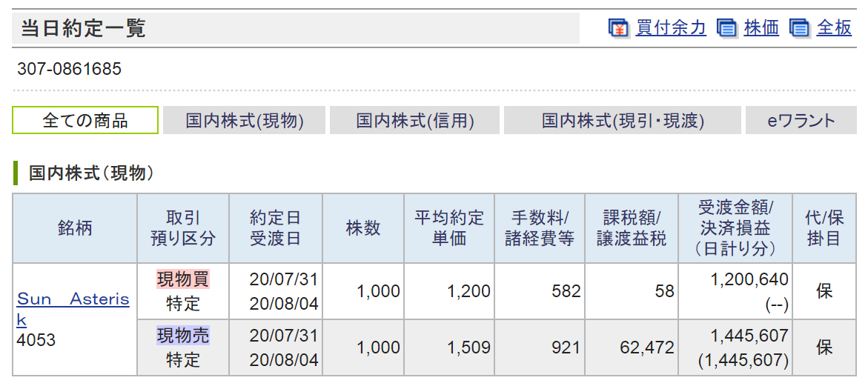868x389 pixels.
Task: Click the 現物買 trade type label
Action: [183, 279]
